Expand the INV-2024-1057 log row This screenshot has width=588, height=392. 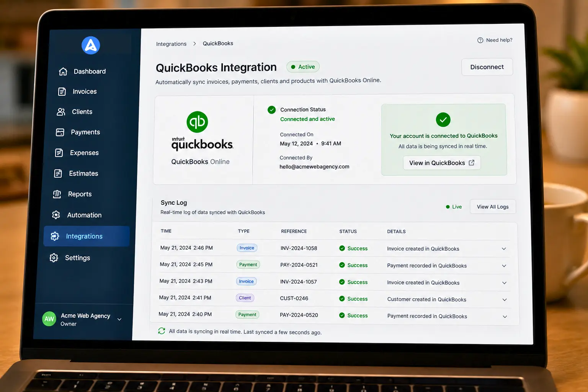[x=504, y=283]
